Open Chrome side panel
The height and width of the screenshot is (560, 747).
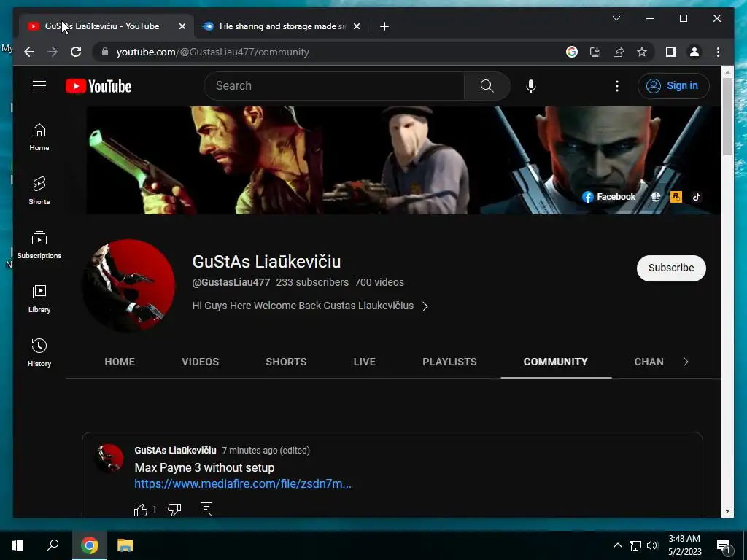(x=671, y=52)
